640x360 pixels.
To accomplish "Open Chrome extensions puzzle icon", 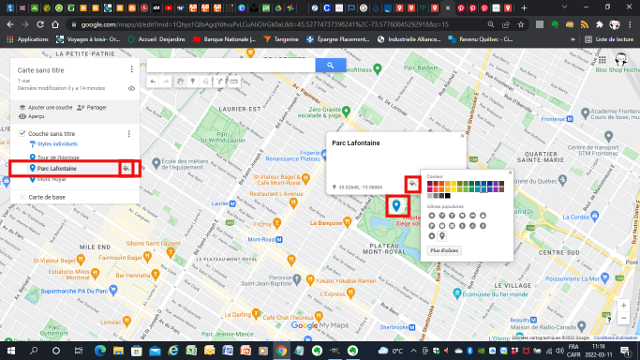I will [x=599, y=24].
